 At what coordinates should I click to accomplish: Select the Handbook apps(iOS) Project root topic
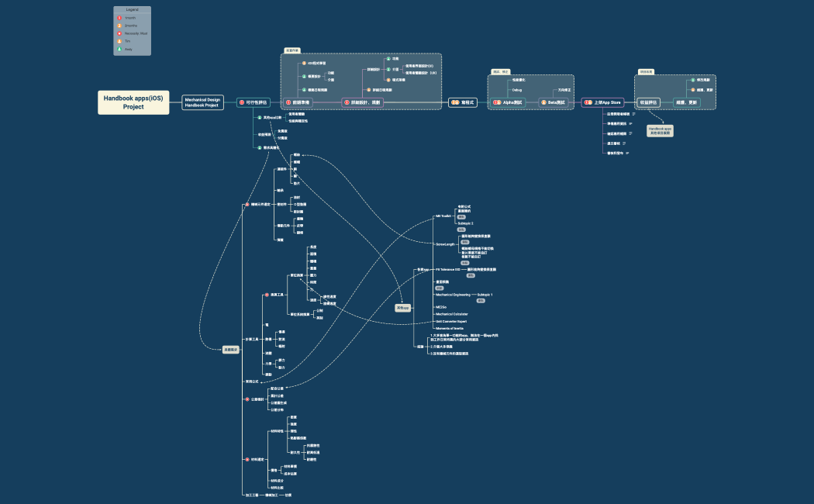[133, 102]
